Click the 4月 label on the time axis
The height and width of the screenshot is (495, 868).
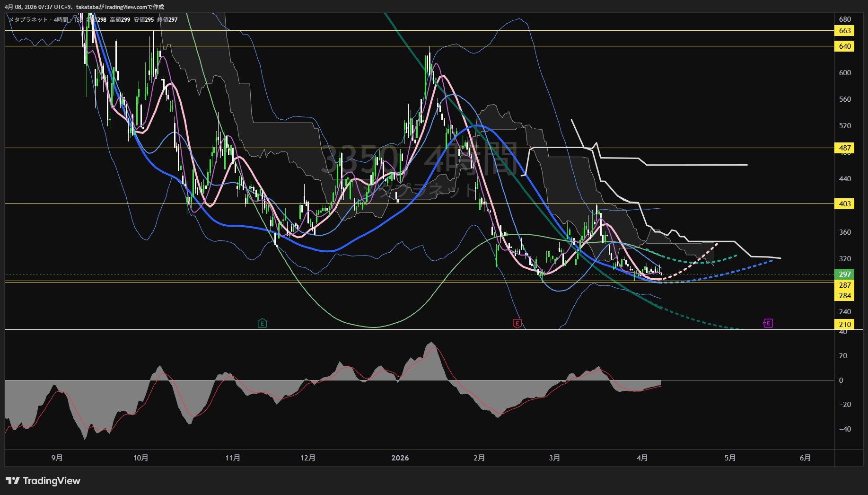pyautogui.click(x=642, y=458)
